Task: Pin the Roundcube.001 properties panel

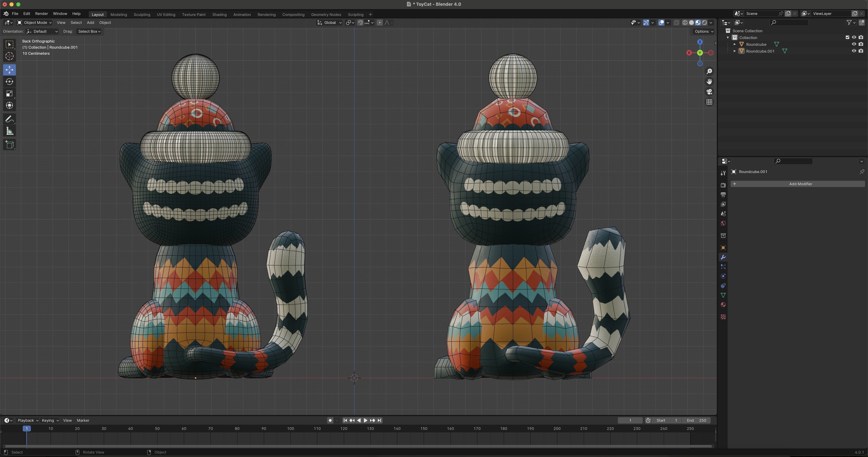Action: [x=862, y=172]
